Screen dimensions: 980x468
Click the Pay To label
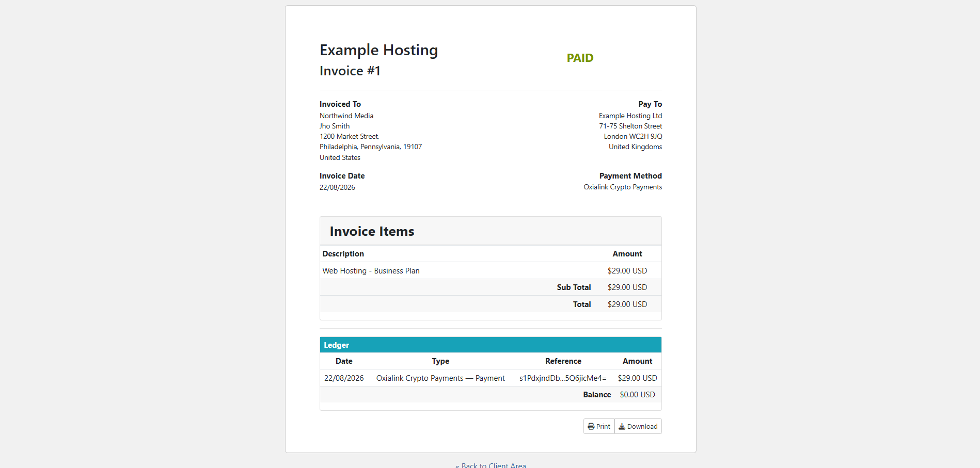tap(650, 104)
